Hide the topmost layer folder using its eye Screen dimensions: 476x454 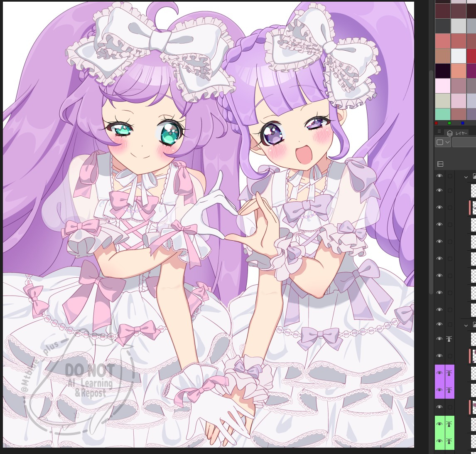click(x=439, y=176)
